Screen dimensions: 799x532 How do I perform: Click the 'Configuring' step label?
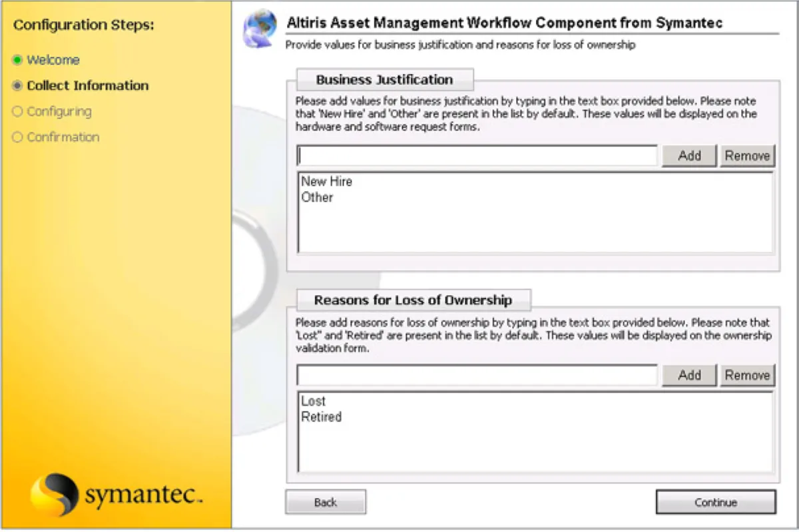59,112
